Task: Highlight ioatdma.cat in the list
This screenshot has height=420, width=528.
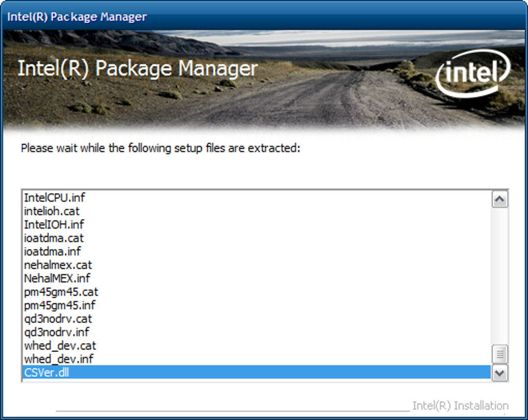Action: (x=53, y=238)
